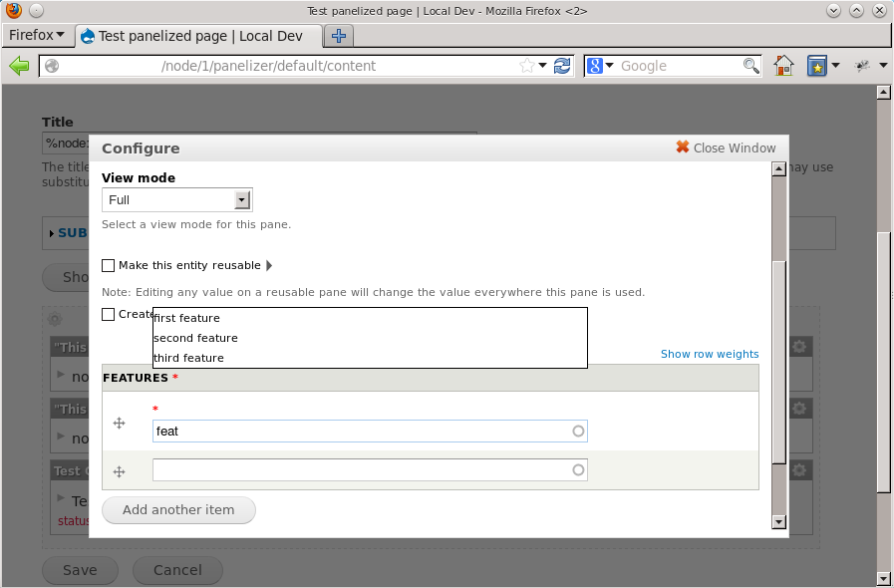Open the add-on dropdown arrow at toolbar end

(883, 66)
